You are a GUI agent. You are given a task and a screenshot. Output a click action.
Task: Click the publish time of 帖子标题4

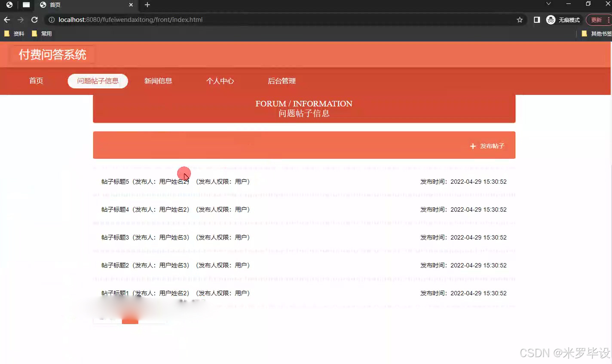point(463,209)
